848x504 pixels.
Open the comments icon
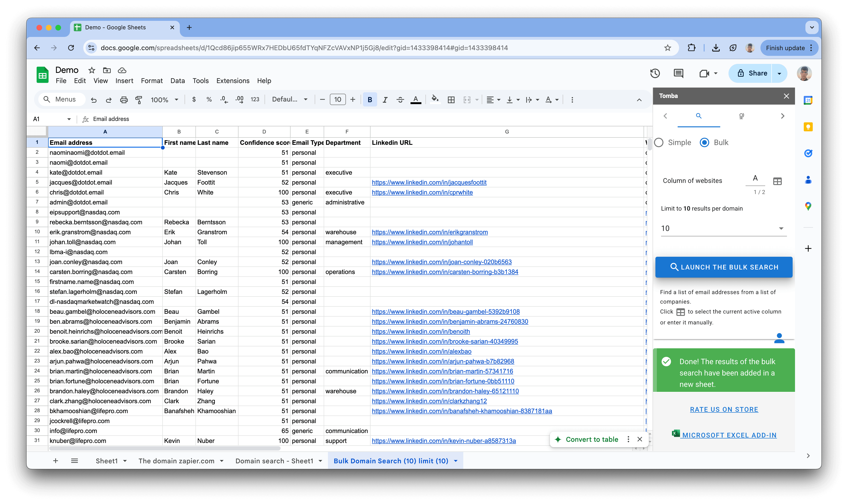tap(678, 73)
